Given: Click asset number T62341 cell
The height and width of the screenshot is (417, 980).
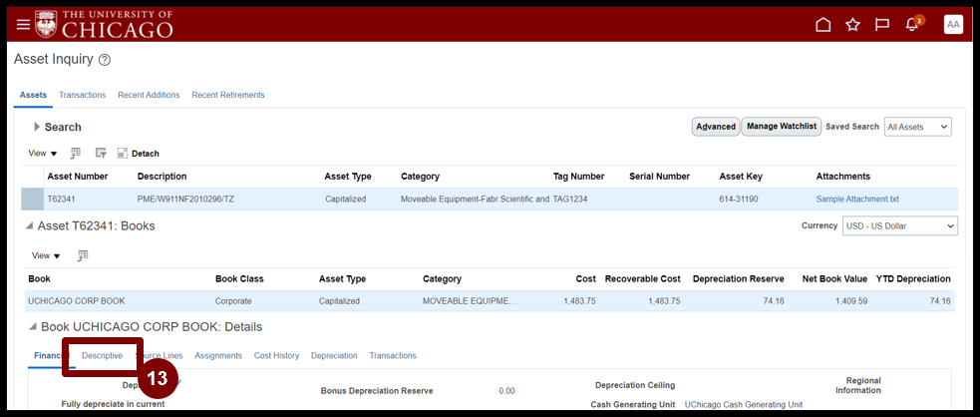Looking at the screenshot, I should 62,199.
